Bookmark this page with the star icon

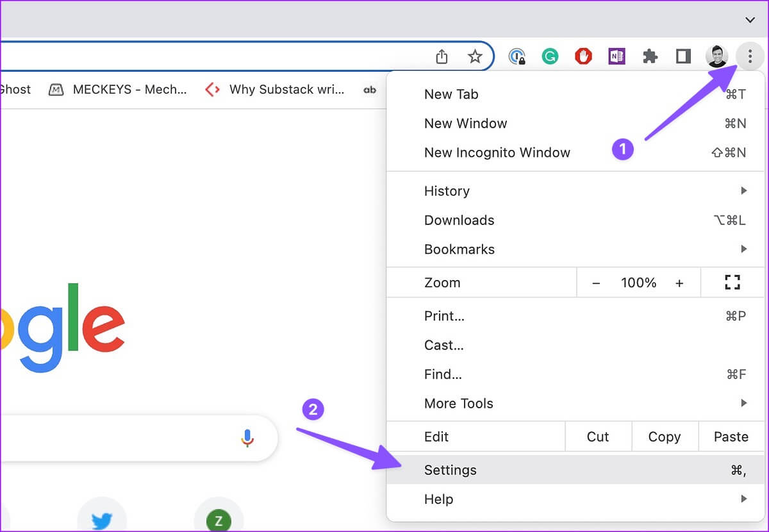click(x=475, y=57)
